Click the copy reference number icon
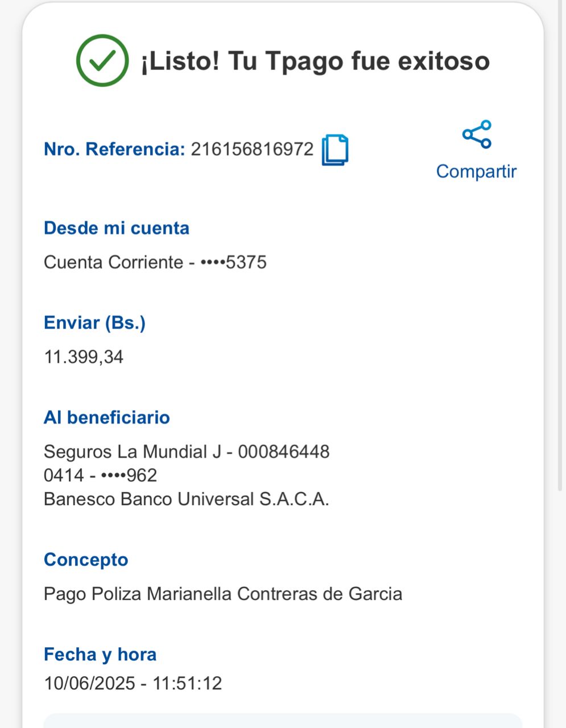This screenshot has height=728, width=566. 335,150
